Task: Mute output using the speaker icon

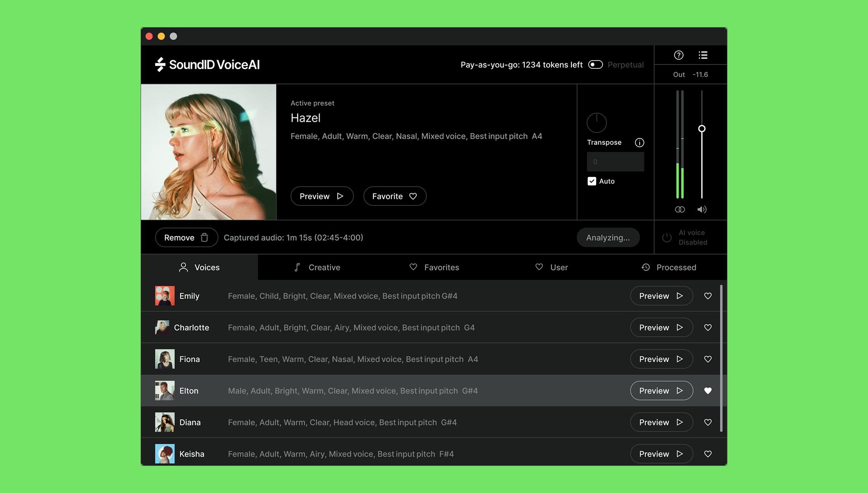Action: (702, 209)
